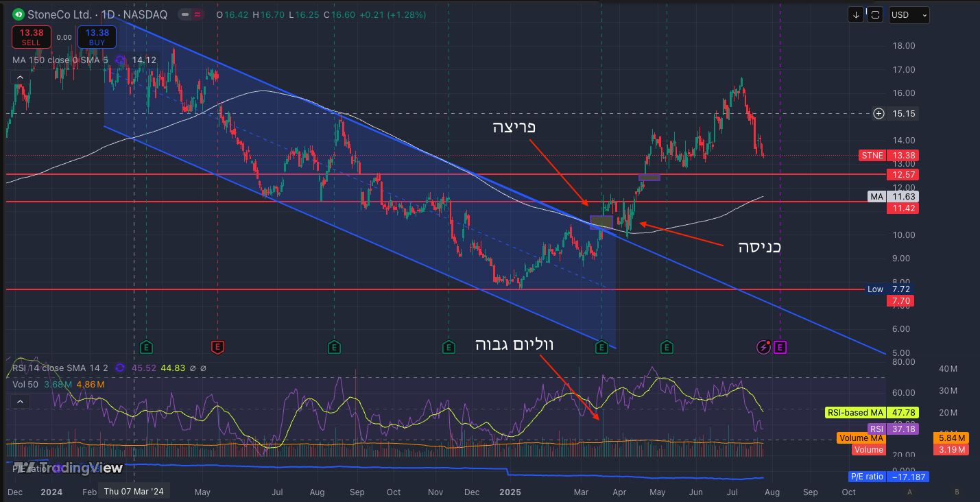Image resolution: width=980 pixels, height=502 pixels.
Task: Click the purple E upcoming earnings marker
Action: point(780,347)
